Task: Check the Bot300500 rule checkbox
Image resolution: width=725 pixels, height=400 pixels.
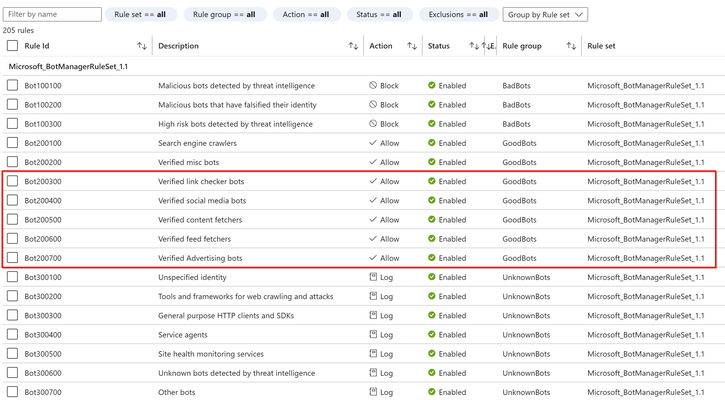Action: [x=12, y=353]
